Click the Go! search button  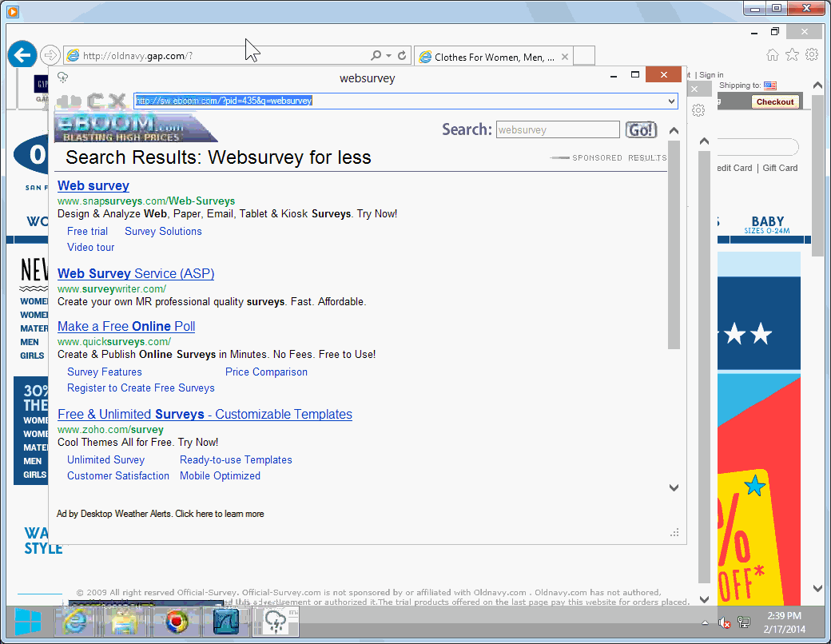pos(642,130)
